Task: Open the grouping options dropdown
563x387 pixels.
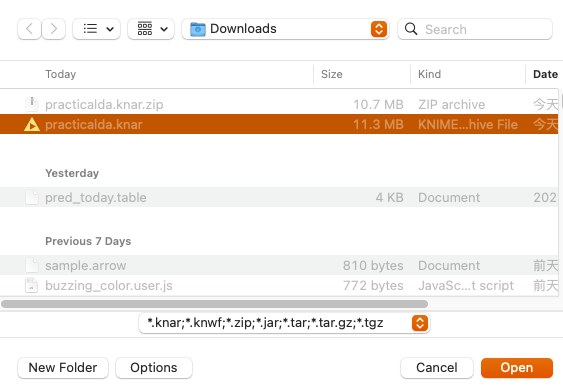Action: 151,29
